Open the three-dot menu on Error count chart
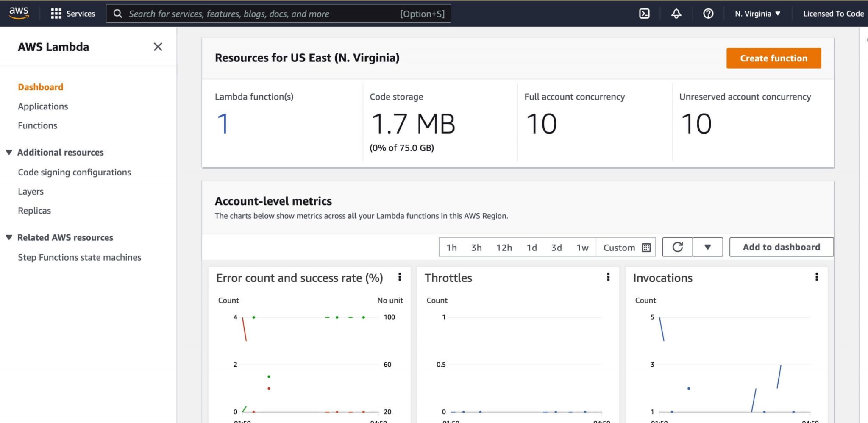The image size is (868, 423). (399, 277)
